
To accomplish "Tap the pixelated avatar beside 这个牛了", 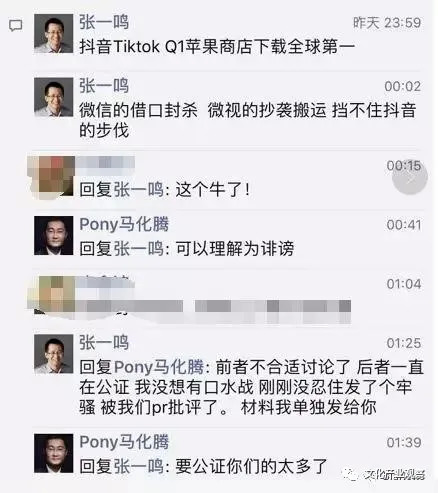I will pyautogui.click(x=53, y=177).
